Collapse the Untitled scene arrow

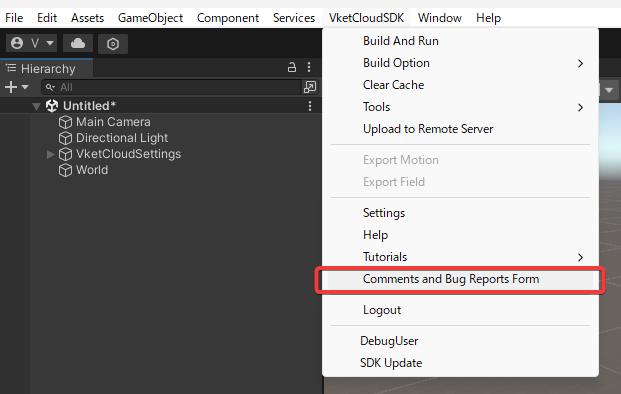pos(36,107)
